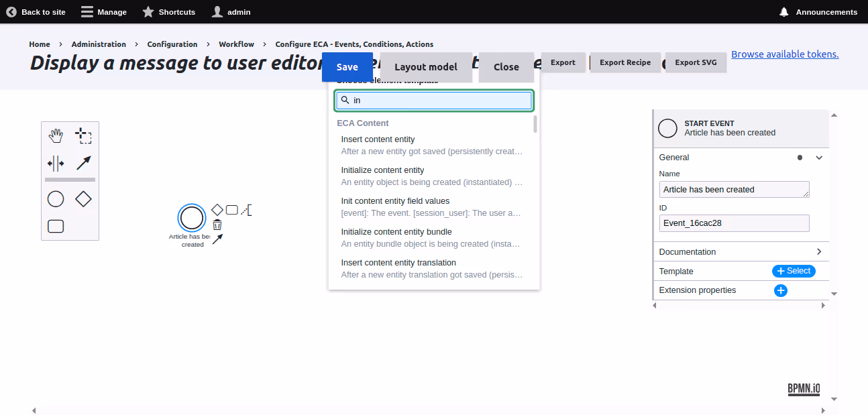Choose Insert content entity translation template
The width and height of the screenshot is (868, 415).
pos(432,269)
